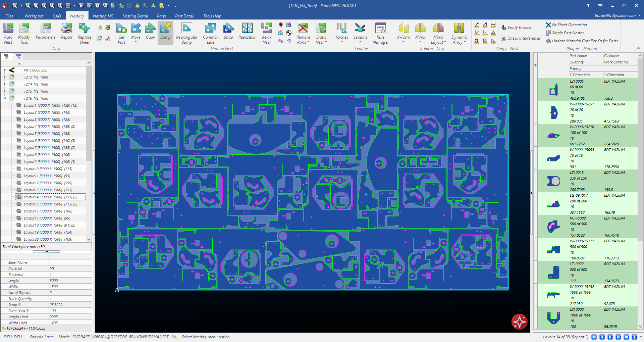Click the Help question mark icon
Viewport: 644px width, 342px height.
coord(588,5)
